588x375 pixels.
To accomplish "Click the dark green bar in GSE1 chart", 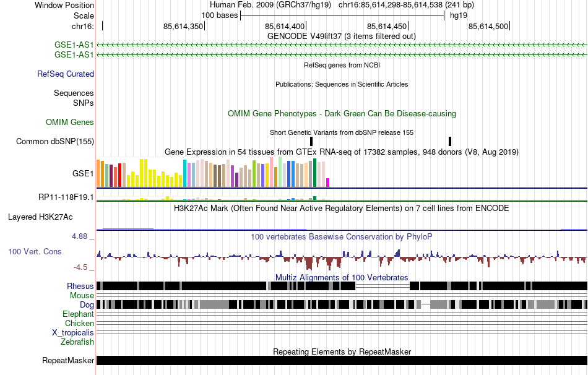I will point(314,173).
